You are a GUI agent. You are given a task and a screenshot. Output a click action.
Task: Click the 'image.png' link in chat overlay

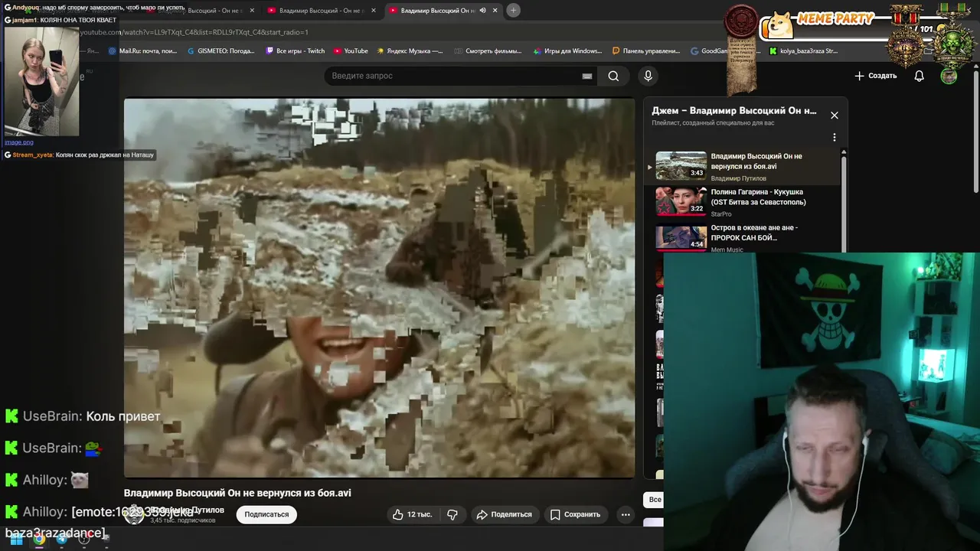click(19, 142)
